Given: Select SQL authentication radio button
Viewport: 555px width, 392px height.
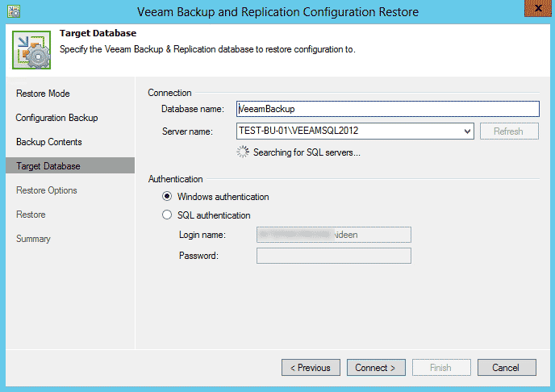Looking at the screenshot, I should (x=167, y=215).
